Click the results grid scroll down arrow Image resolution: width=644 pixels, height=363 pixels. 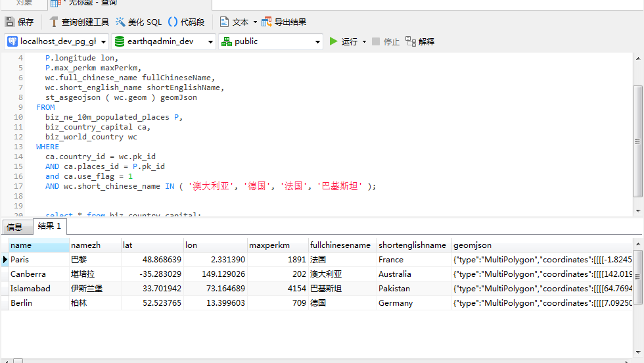638,352
